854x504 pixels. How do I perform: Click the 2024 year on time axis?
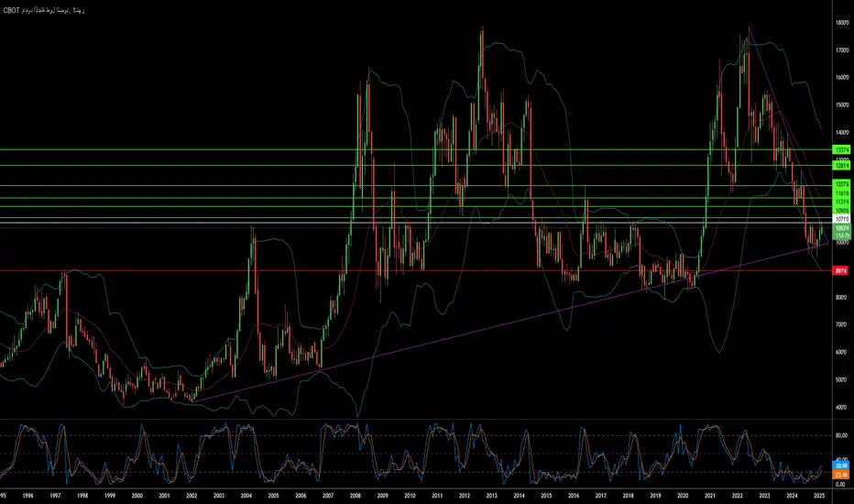pos(792,496)
